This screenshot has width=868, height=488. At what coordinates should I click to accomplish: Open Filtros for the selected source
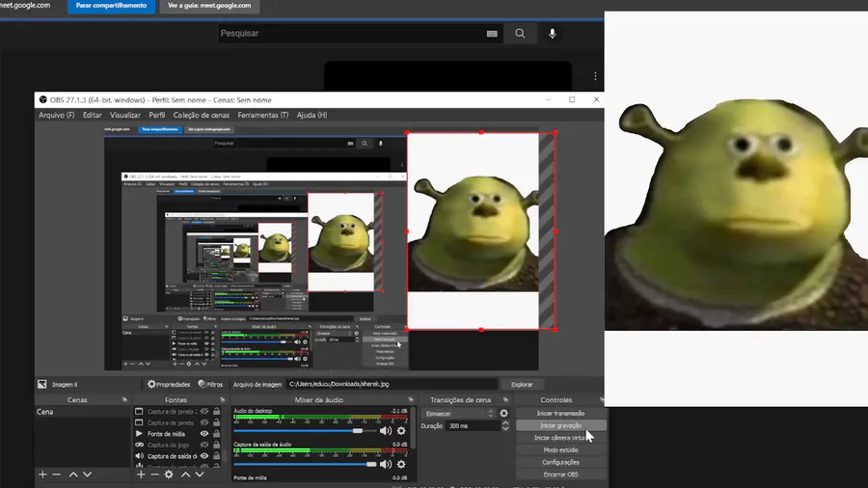pyautogui.click(x=210, y=384)
